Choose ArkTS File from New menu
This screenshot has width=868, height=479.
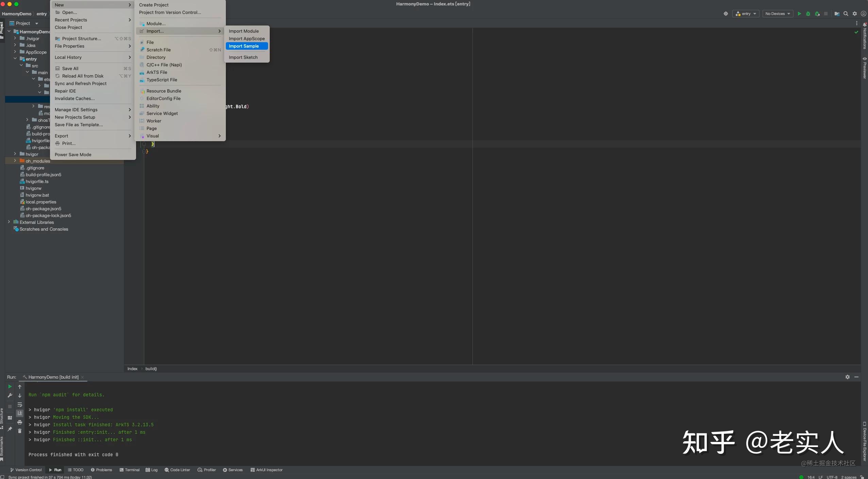pos(157,72)
